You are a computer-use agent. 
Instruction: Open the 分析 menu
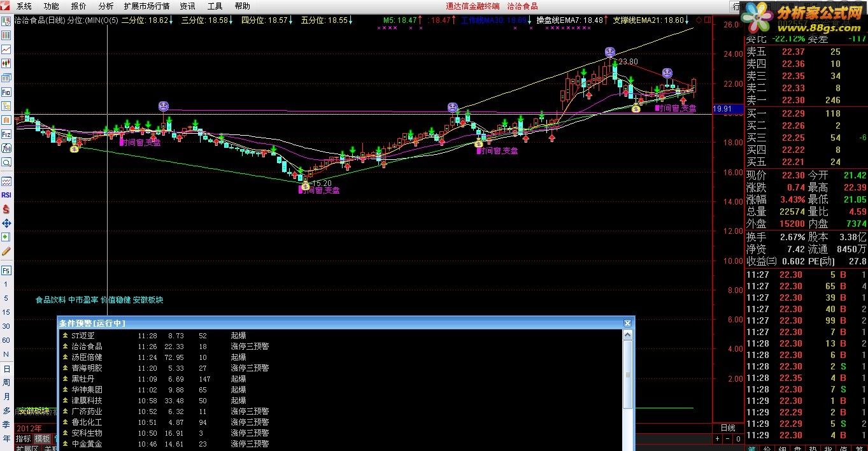[106, 6]
